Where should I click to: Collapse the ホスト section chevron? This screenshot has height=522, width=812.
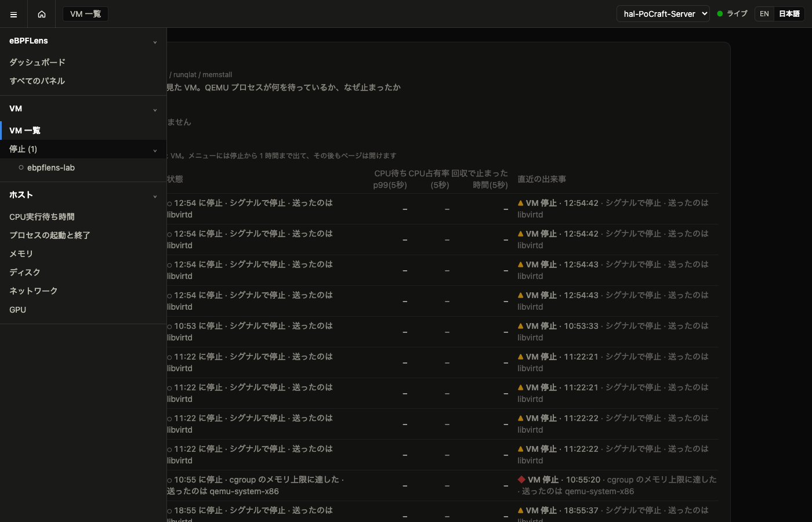(x=155, y=196)
